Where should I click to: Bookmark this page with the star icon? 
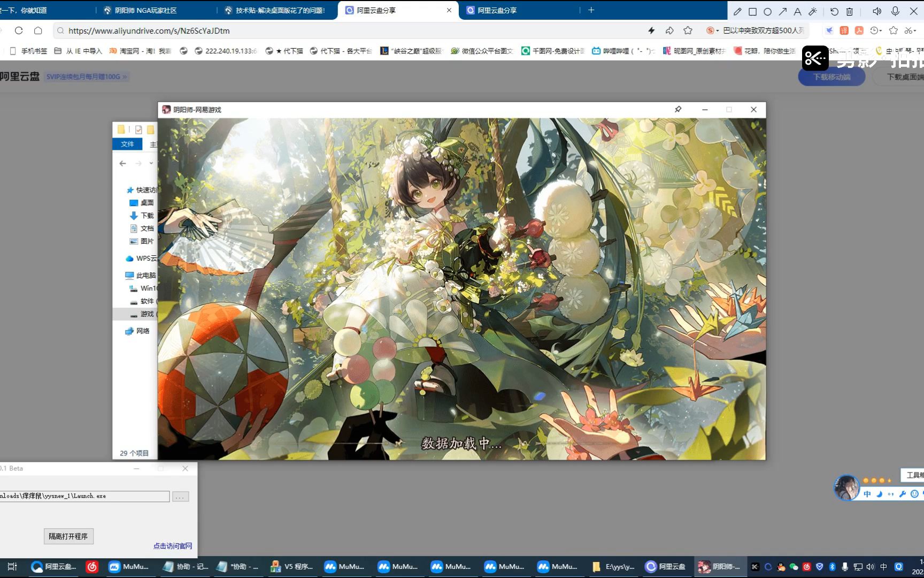click(x=688, y=31)
